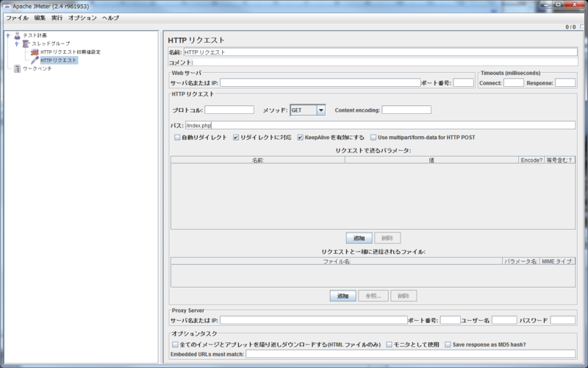This screenshot has width=588, height=368.
Task: Click Embedded URLs must match field
Action: (x=411, y=354)
